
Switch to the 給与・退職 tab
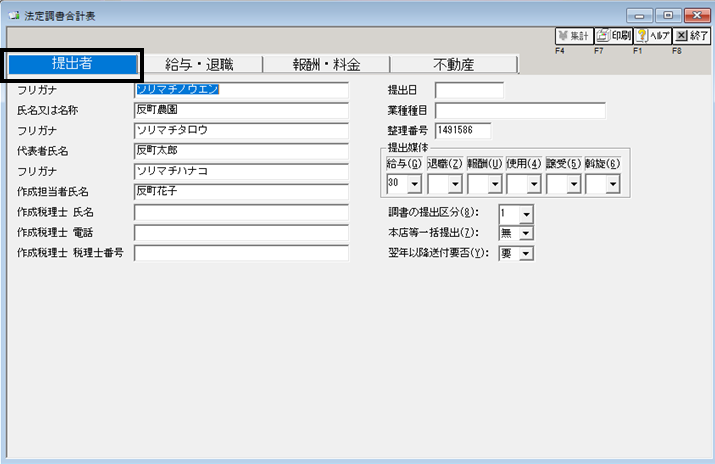coord(199,65)
